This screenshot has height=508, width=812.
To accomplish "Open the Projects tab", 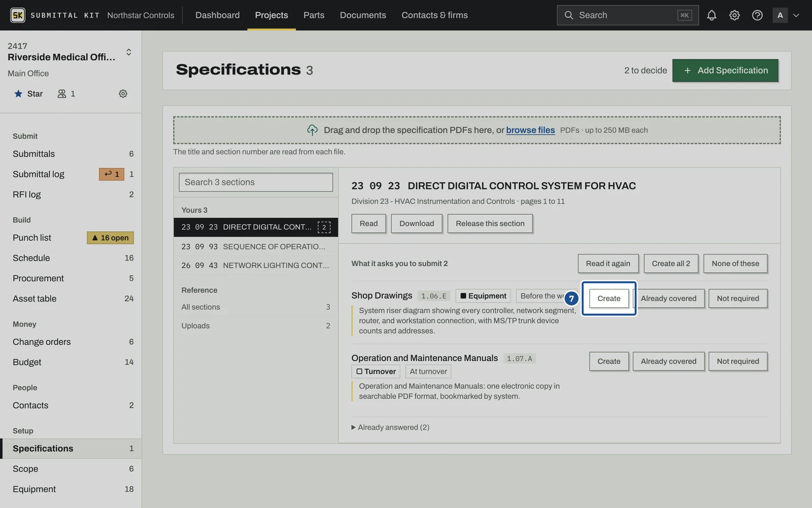I will [x=272, y=15].
